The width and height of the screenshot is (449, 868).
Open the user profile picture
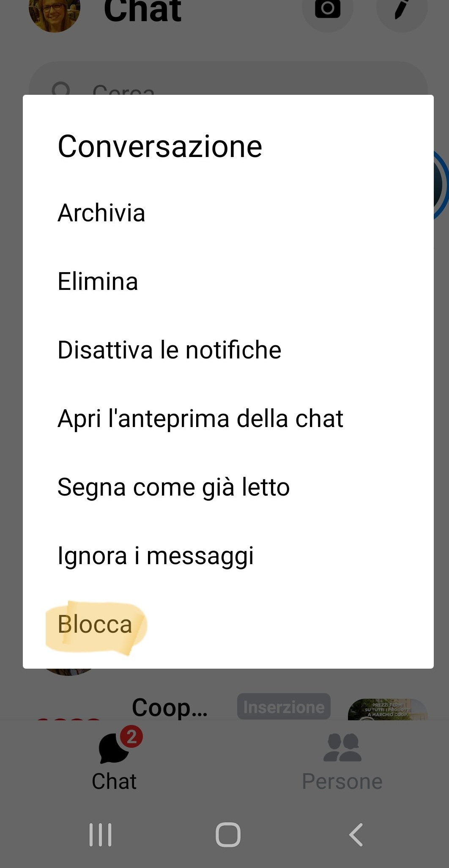click(x=54, y=13)
